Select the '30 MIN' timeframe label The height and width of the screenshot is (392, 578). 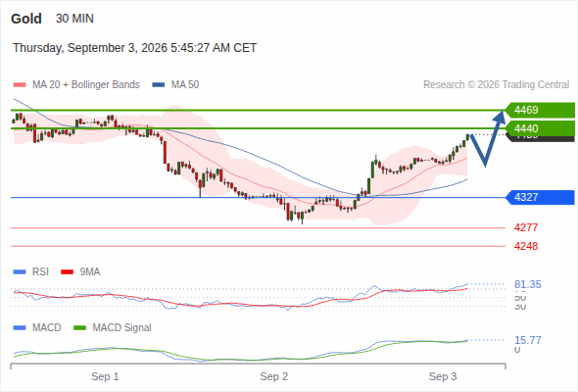(74, 19)
